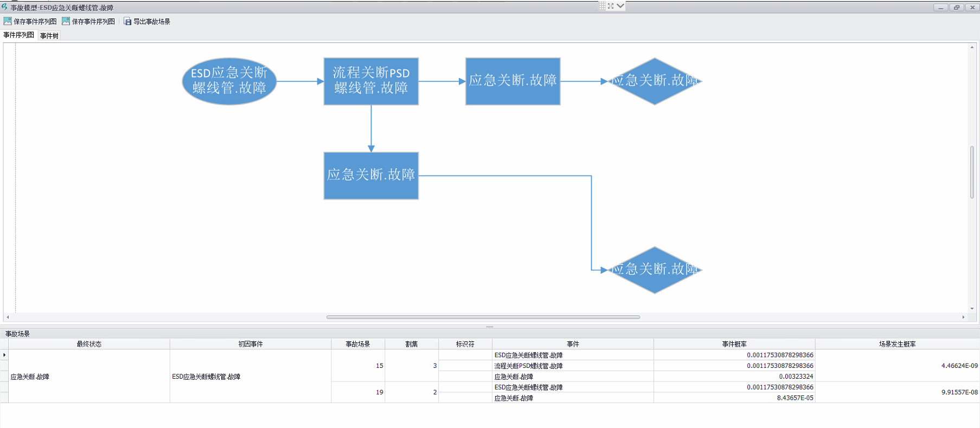The height and width of the screenshot is (428, 980).
Task: Click the diagram scroll-left arrow
Action: point(8,317)
